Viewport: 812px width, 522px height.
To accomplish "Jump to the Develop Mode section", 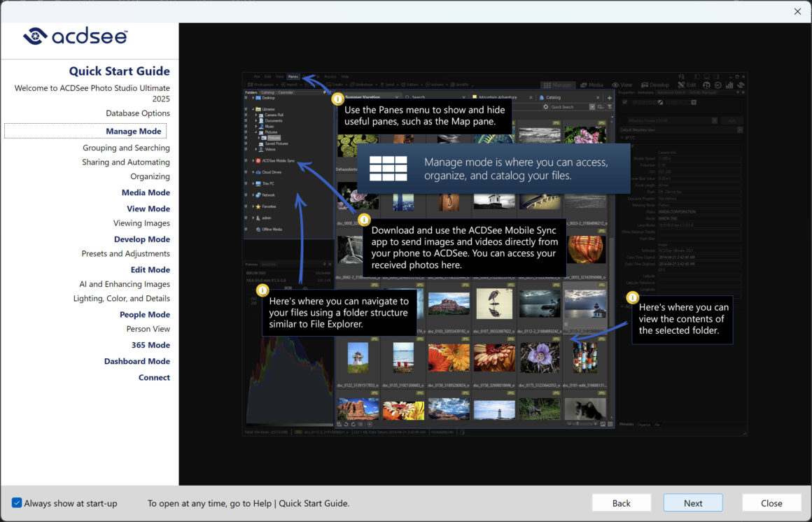I will [142, 239].
